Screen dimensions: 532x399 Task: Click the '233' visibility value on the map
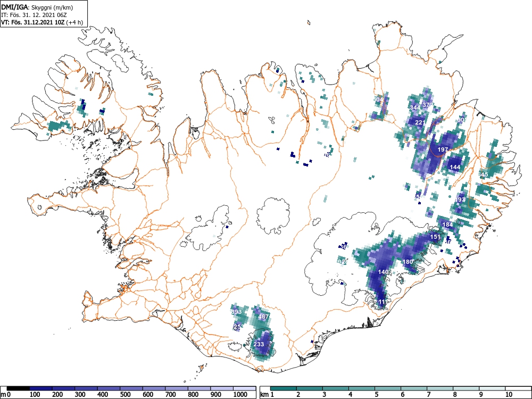[259, 344]
